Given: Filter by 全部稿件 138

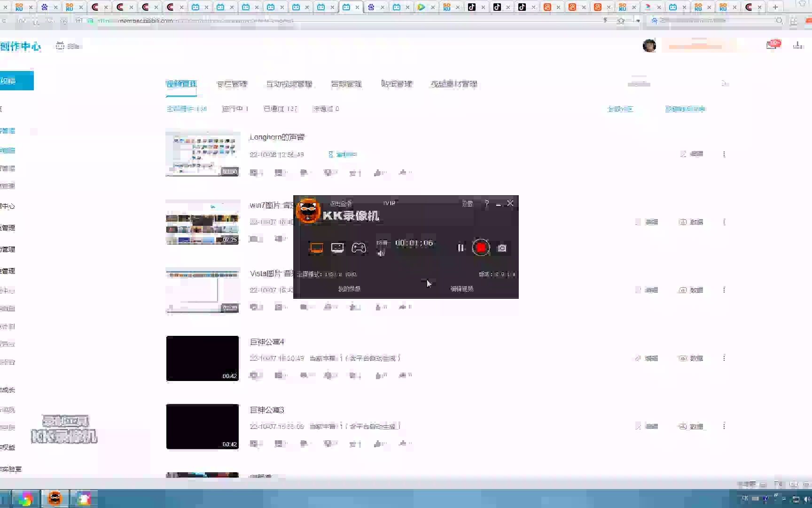Looking at the screenshot, I should [187, 109].
